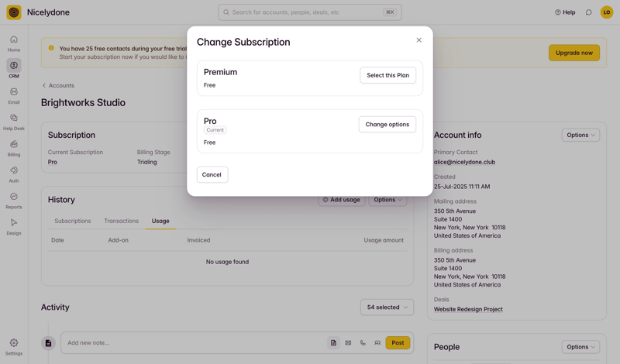
Task: Select the phone call icon in composer
Action: [x=363, y=342]
